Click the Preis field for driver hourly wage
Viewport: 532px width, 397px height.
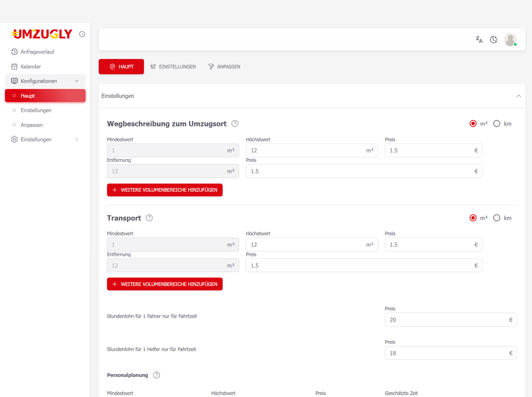pos(446,320)
